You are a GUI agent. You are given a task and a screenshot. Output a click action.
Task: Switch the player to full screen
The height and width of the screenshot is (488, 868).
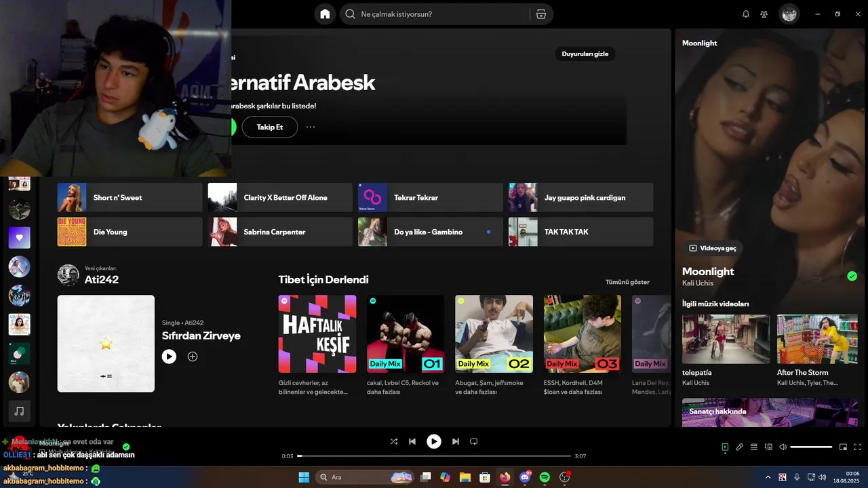click(x=858, y=447)
